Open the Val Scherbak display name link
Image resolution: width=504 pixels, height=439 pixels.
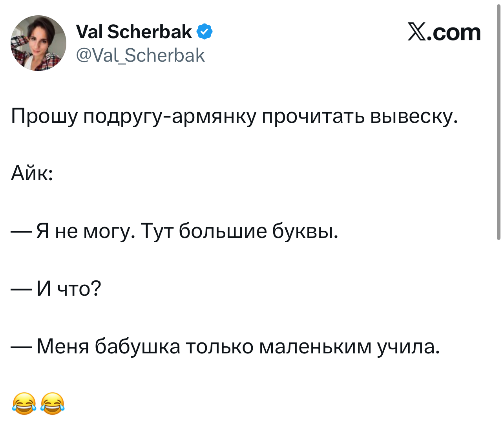click(134, 32)
